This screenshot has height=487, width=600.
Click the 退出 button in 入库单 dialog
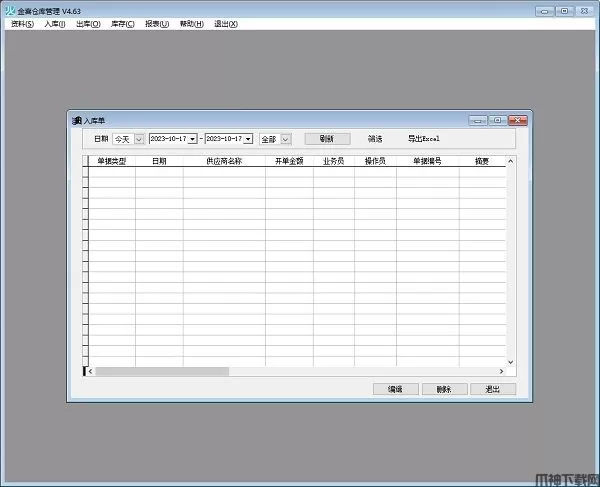(x=493, y=389)
